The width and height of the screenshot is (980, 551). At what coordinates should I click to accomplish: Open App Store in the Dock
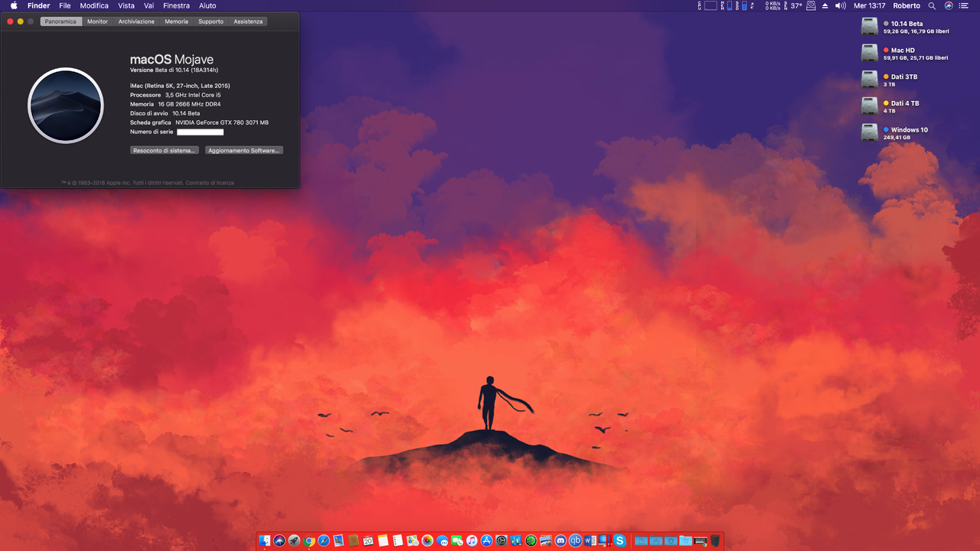486,540
